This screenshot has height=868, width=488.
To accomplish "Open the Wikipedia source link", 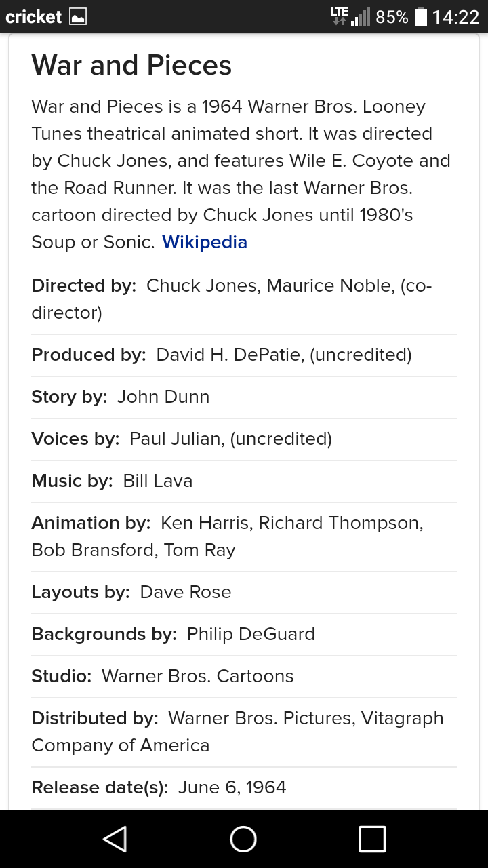I will coord(205,242).
